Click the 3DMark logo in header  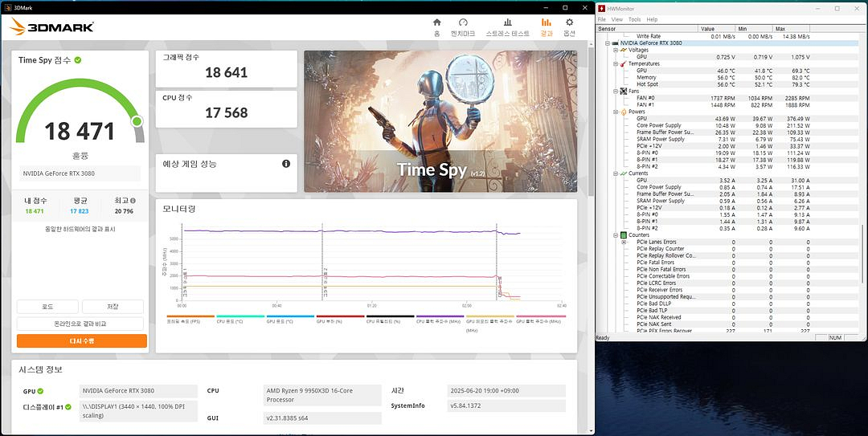51,27
